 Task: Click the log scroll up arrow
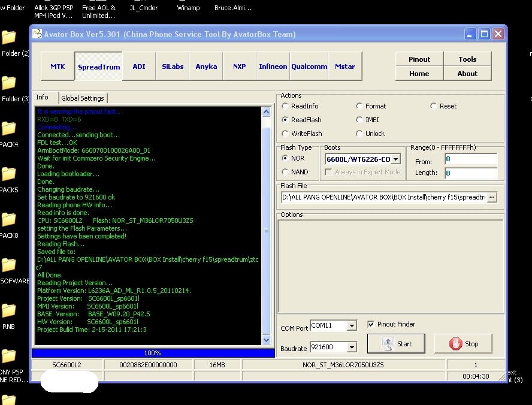coord(267,111)
